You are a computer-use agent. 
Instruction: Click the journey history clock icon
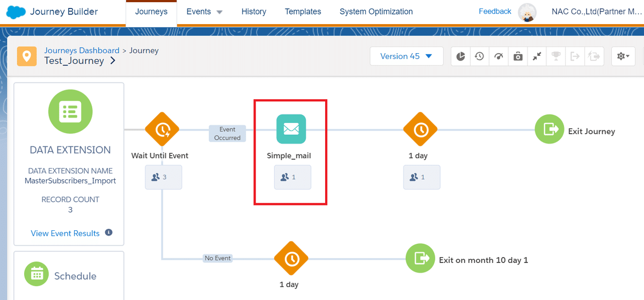tap(479, 56)
